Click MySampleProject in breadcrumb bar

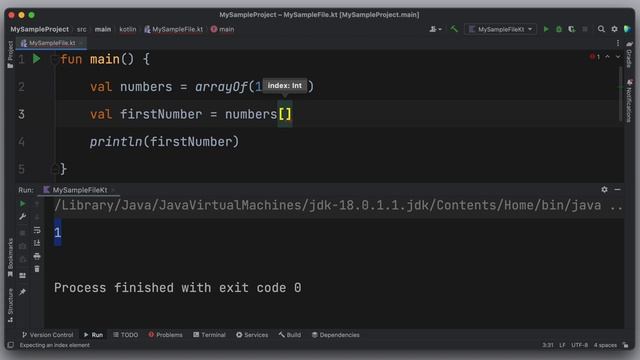[40, 29]
